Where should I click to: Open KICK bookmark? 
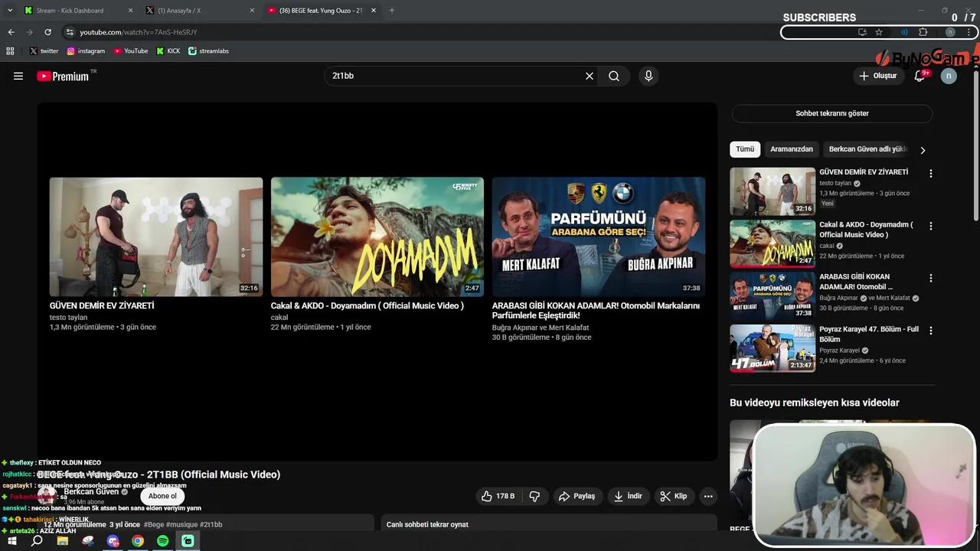pyautogui.click(x=168, y=51)
